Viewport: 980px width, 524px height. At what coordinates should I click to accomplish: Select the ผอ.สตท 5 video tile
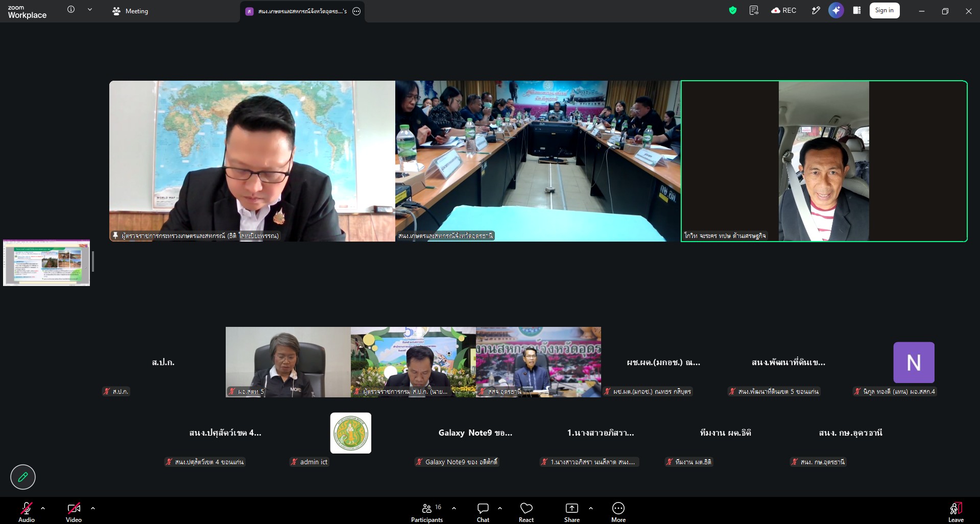(288, 362)
